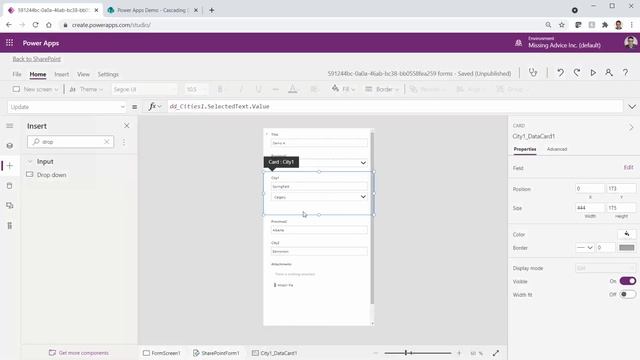Click the Position X input field
Viewport: 640px width, 360px height.
589,189
